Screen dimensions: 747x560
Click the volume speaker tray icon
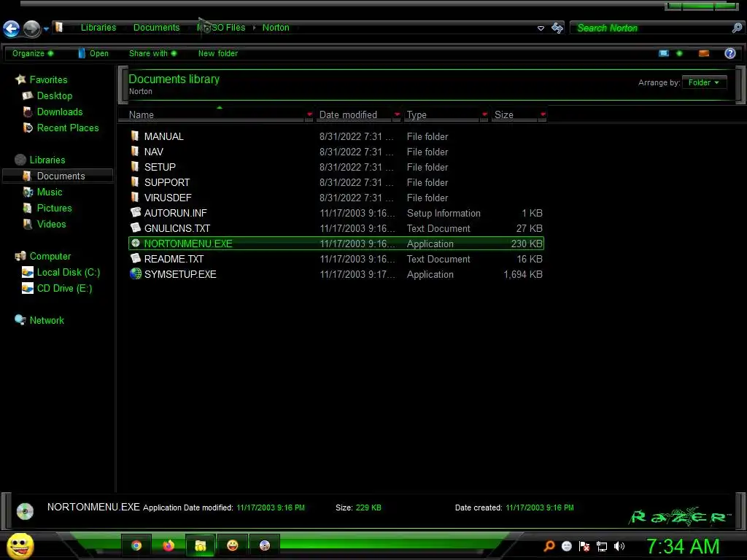point(619,546)
